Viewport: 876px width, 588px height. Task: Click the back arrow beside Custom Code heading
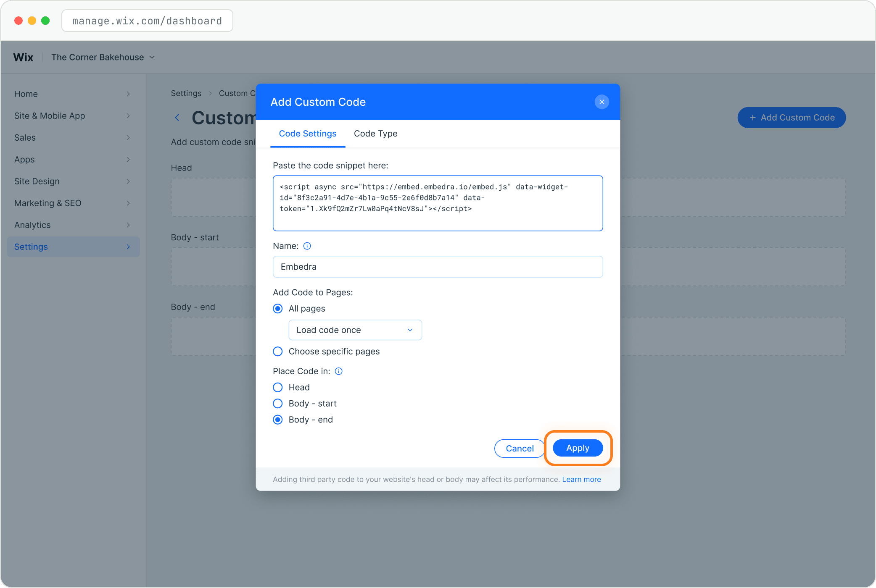coord(177,118)
